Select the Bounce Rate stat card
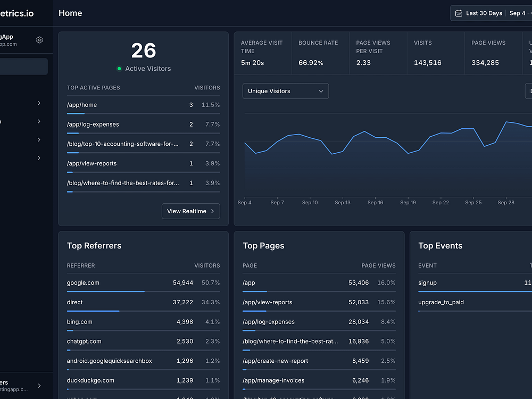The height and width of the screenshot is (399, 532). [320, 53]
